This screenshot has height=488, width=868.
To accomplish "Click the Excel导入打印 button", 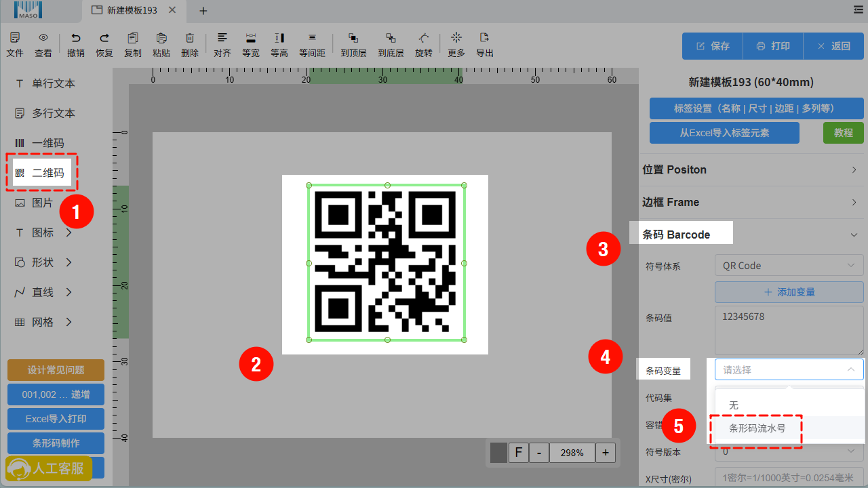I will click(x=56, y=419).
